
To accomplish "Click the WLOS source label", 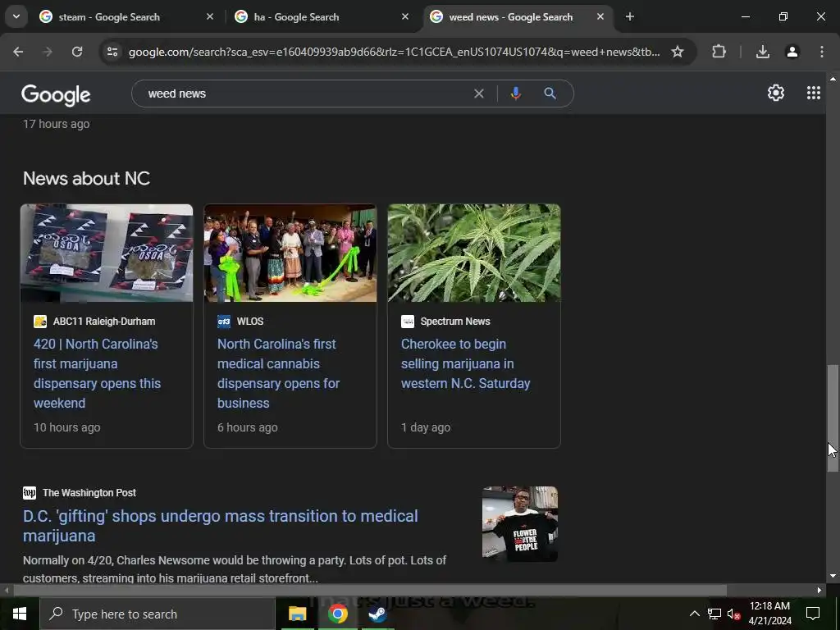I will click(x=250, y=322).
